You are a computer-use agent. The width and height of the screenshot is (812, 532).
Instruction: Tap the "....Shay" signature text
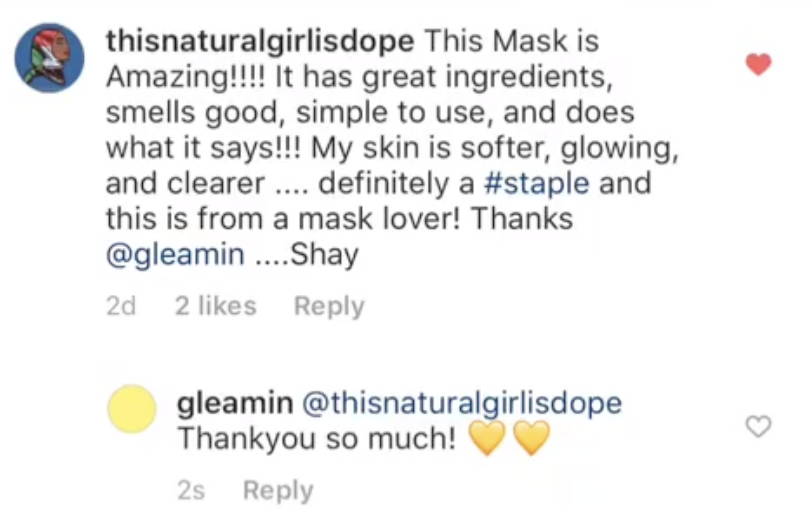point(307,254)
